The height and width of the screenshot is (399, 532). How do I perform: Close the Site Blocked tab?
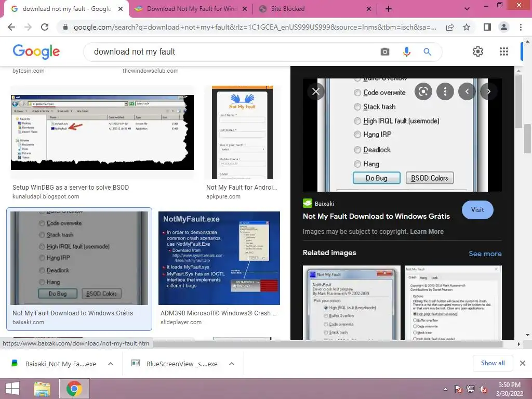(x=369, y=9)
